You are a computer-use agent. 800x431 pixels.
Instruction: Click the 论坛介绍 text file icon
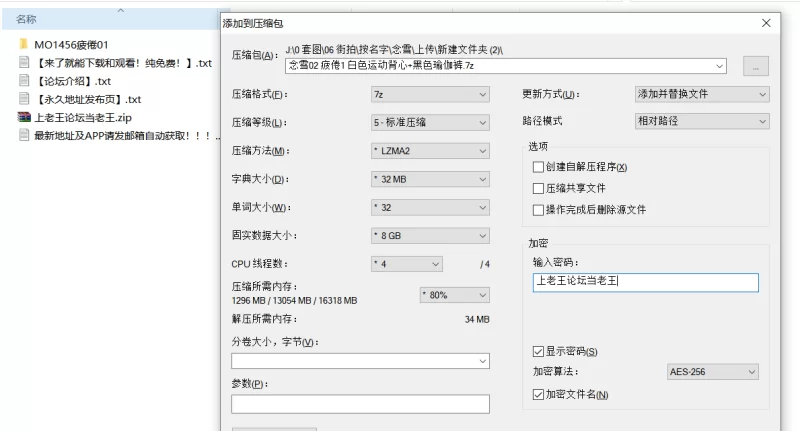[x=24, y=81]
